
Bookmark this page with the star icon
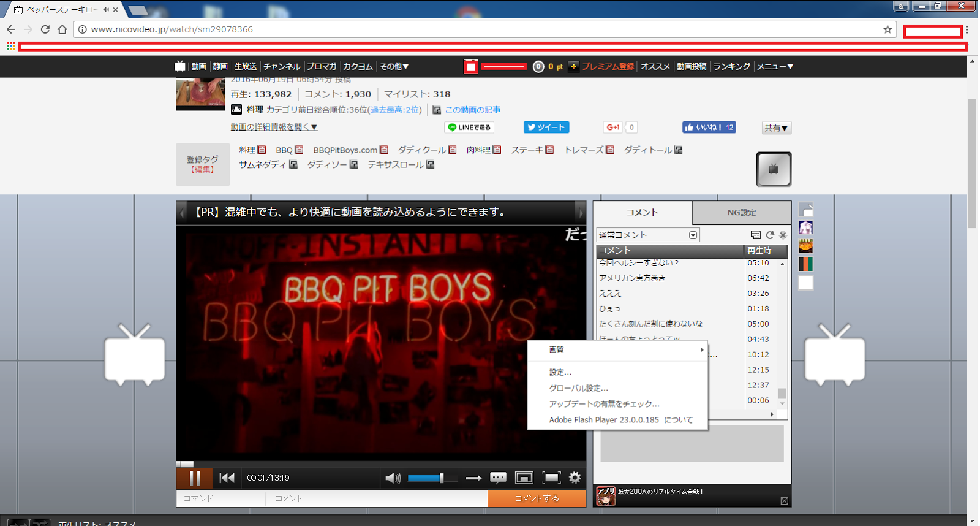pos(888,29)
